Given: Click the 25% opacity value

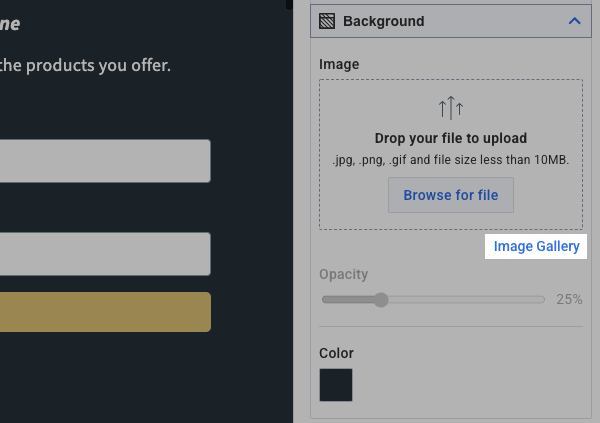Looking at the screenshot, I should point(569,299).
